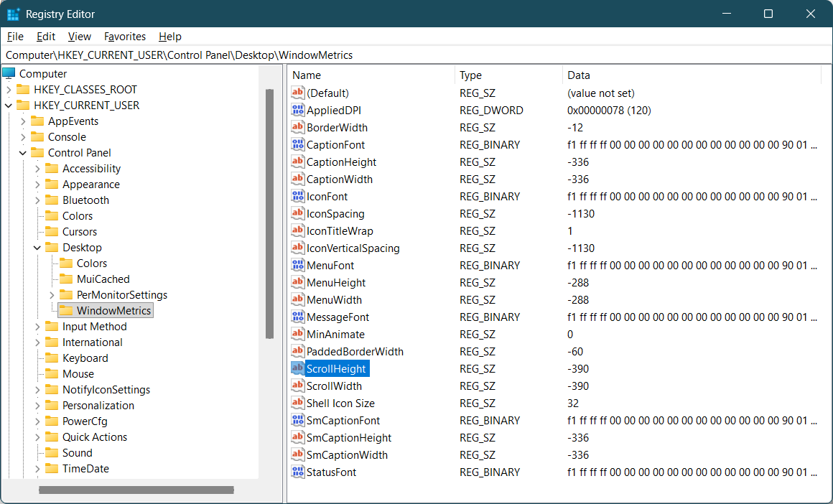Click the Computer icon at tree root
This screenshot has width=833, height=504.
(x=9, y=74)
